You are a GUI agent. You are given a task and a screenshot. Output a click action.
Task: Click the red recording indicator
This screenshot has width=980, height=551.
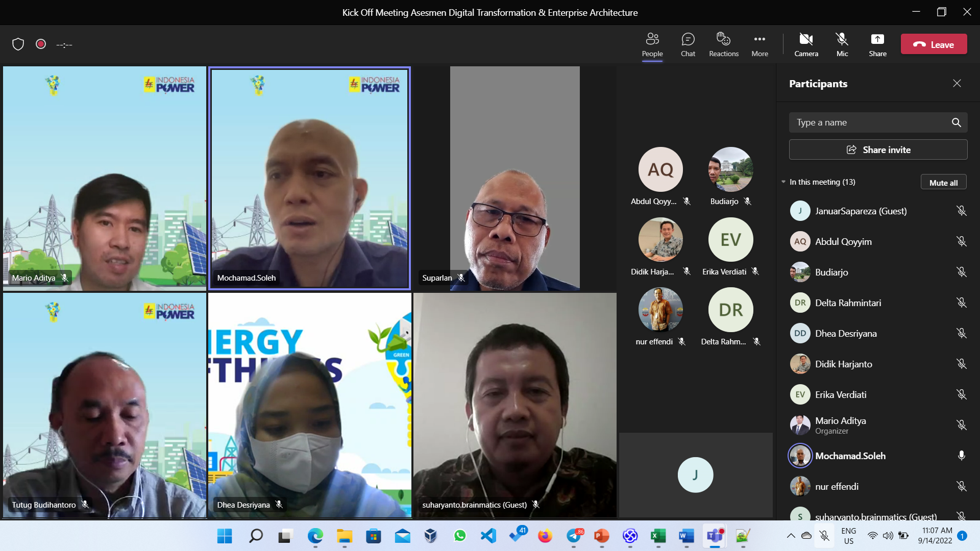pyautogui.click(x=41, y=44)
